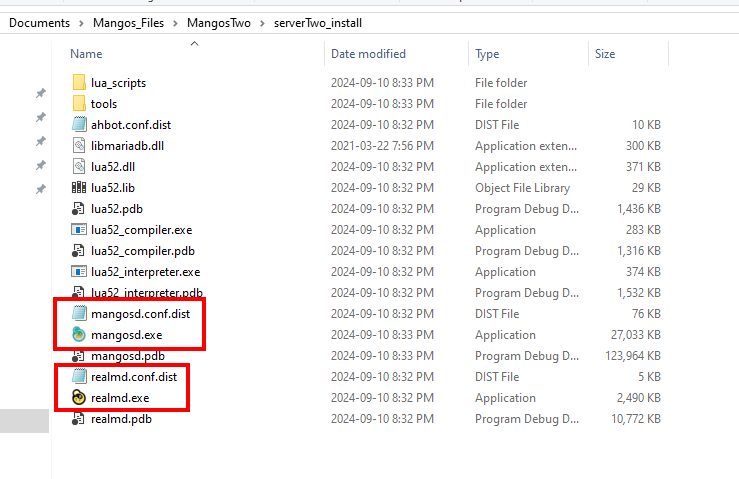Expand the chevron after Documents breadcrumb
The height and width of the screenshot is (479, 739).
pyautogui.click(x=82, y=24)
